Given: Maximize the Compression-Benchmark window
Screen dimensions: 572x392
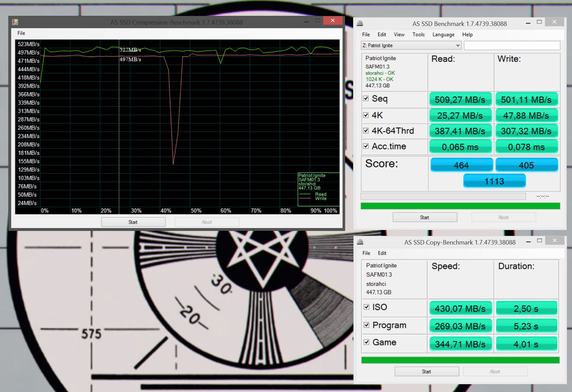Looking at the screenshot, I should [318, 21].
